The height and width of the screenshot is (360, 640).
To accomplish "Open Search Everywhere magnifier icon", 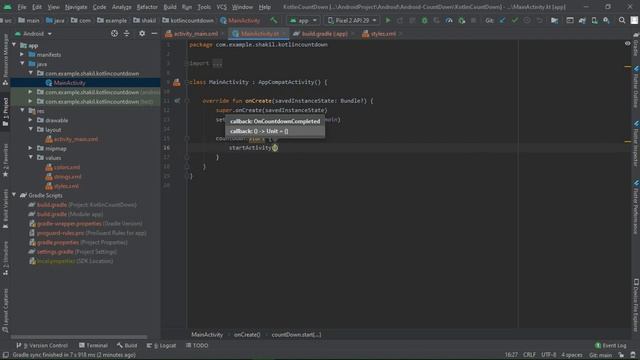I will [622, 20].
